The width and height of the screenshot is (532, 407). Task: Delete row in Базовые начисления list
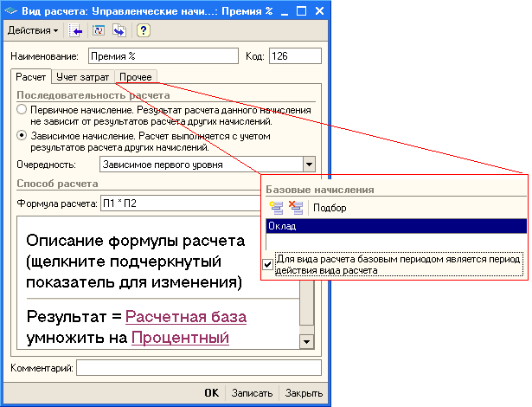pyautogui.click(x=295, y=207)
